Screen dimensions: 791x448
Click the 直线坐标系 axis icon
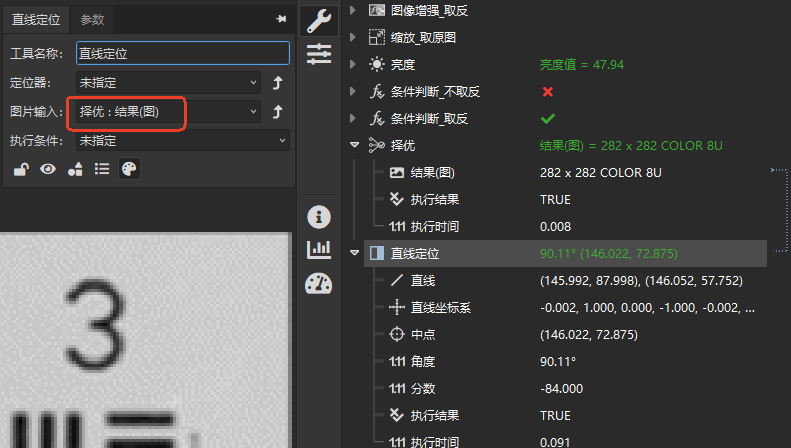tap(397, 307)
